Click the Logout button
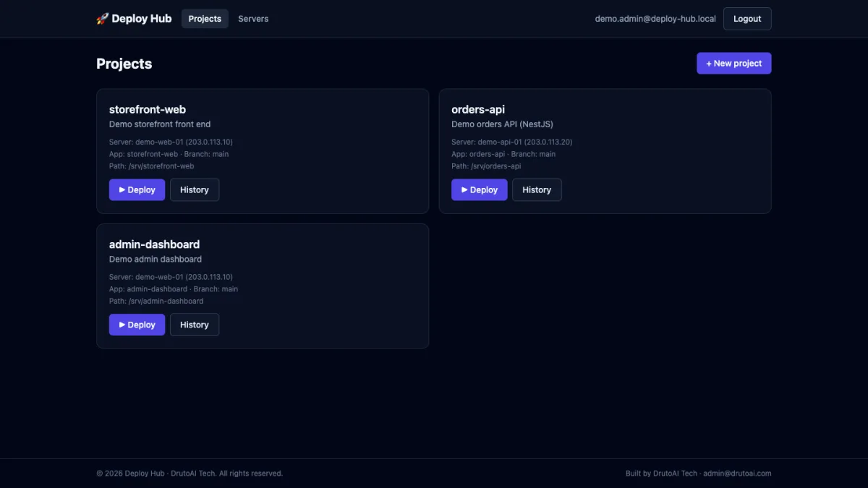This screenshot has height=488, width=868. pyautogui.click(x=747, y=19)
